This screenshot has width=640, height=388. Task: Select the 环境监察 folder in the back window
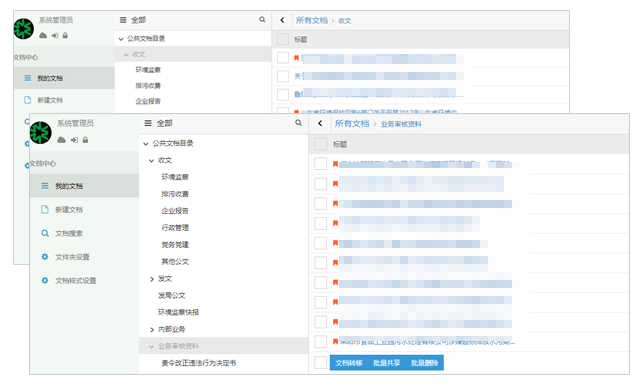[x=148, y=70]
